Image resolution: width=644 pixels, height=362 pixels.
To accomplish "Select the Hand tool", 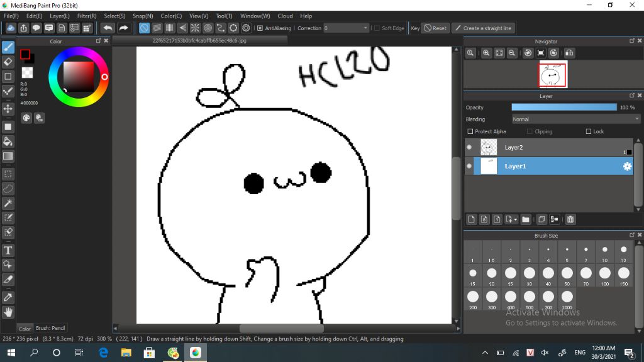I will click(x=8, y=312).
